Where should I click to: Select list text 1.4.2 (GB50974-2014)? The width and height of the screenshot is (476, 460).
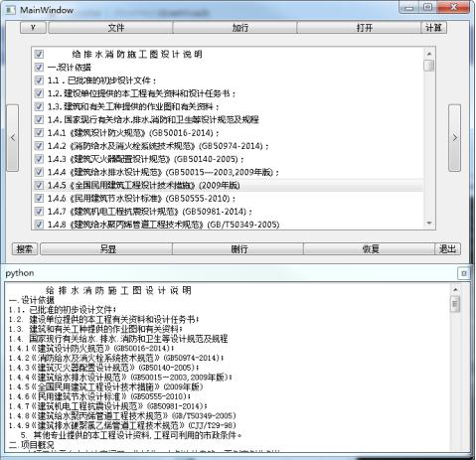tap(158, 146)
